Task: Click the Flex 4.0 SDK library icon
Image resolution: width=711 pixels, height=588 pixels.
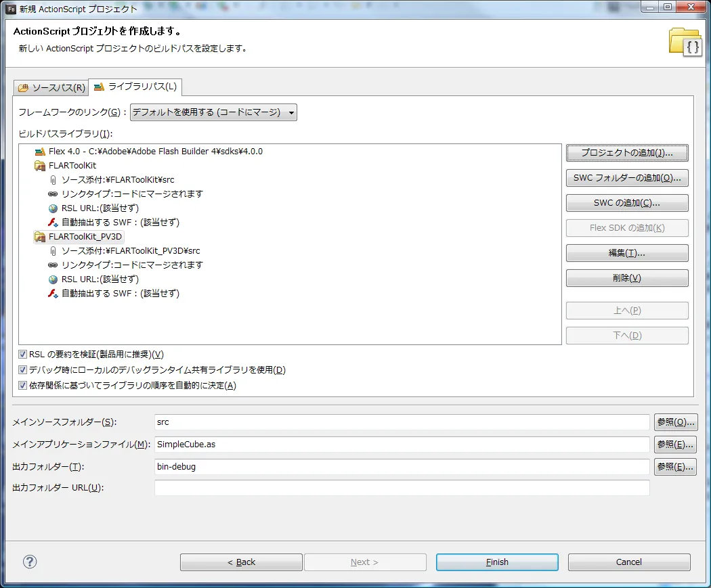Action: tap(40, 152)
